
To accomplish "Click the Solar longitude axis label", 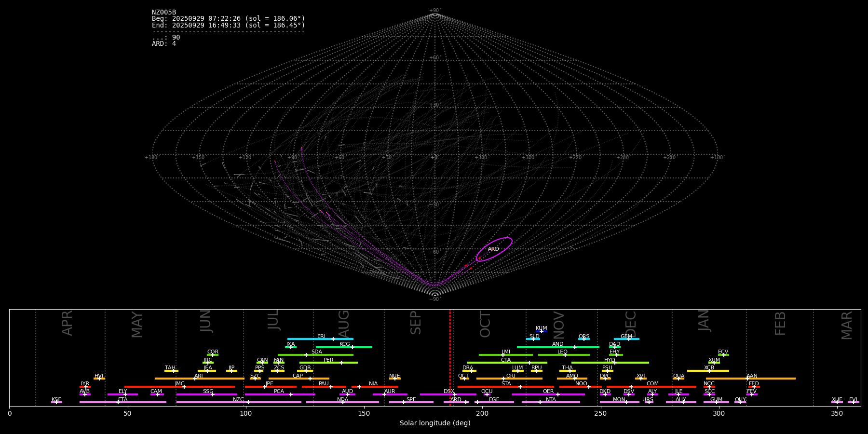I will [434, 423].
